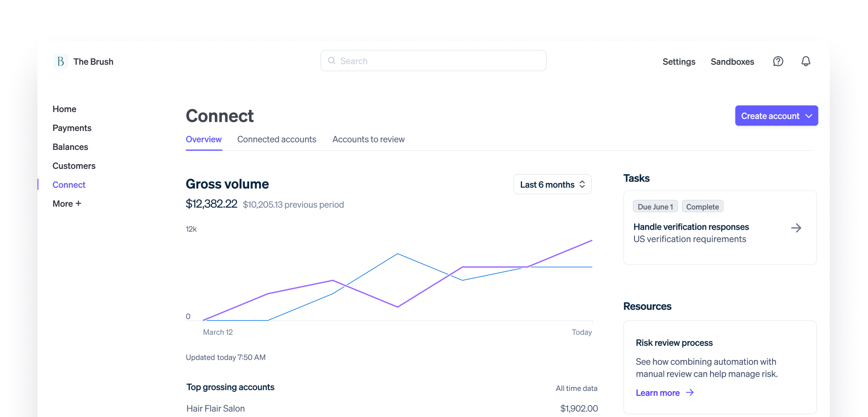
Task: Open the Customers page
Action: tap(74, 165)
